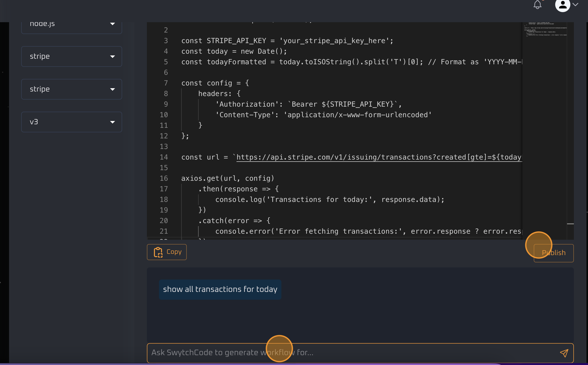Click the 'Content-Type' header line

click(324, 115)
